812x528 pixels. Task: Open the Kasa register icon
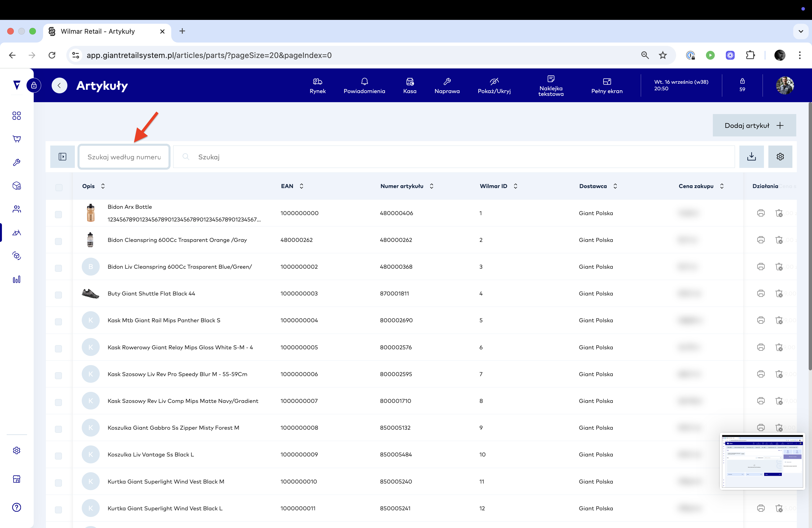(x=409, y=85)
